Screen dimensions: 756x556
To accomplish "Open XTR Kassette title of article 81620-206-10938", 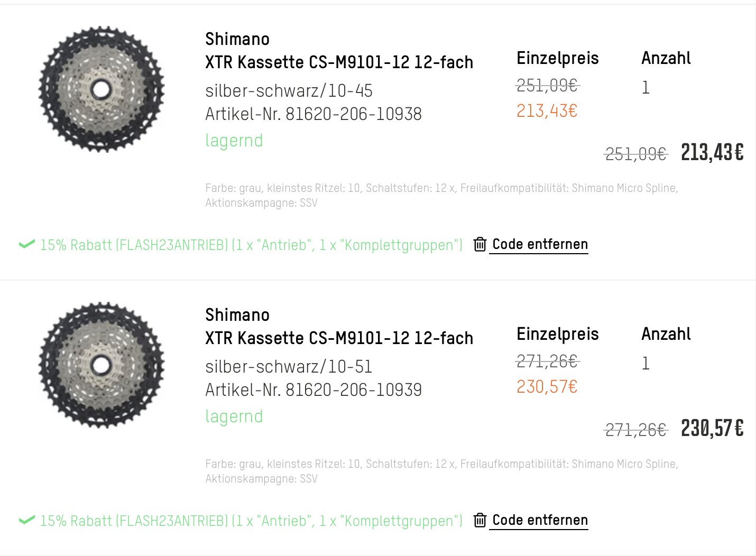I will (x=339, y=62).
